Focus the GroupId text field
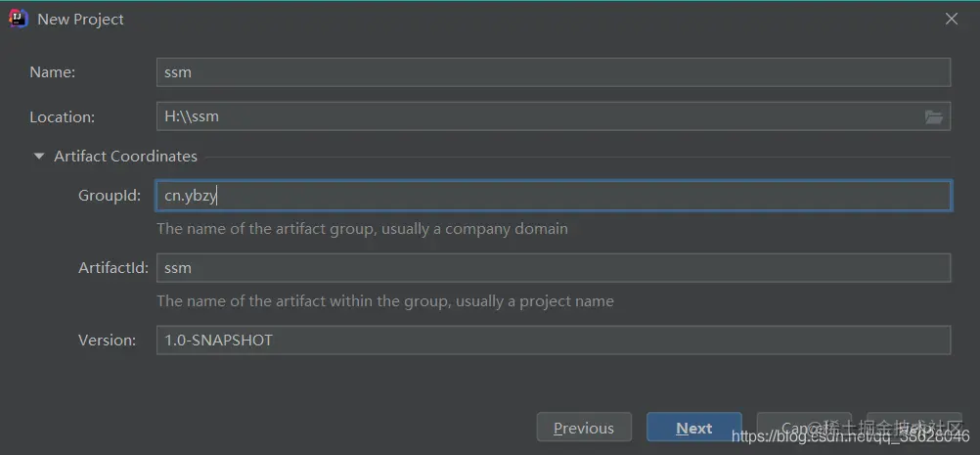Viewport: 980px width, 455px height. point(554,196)
